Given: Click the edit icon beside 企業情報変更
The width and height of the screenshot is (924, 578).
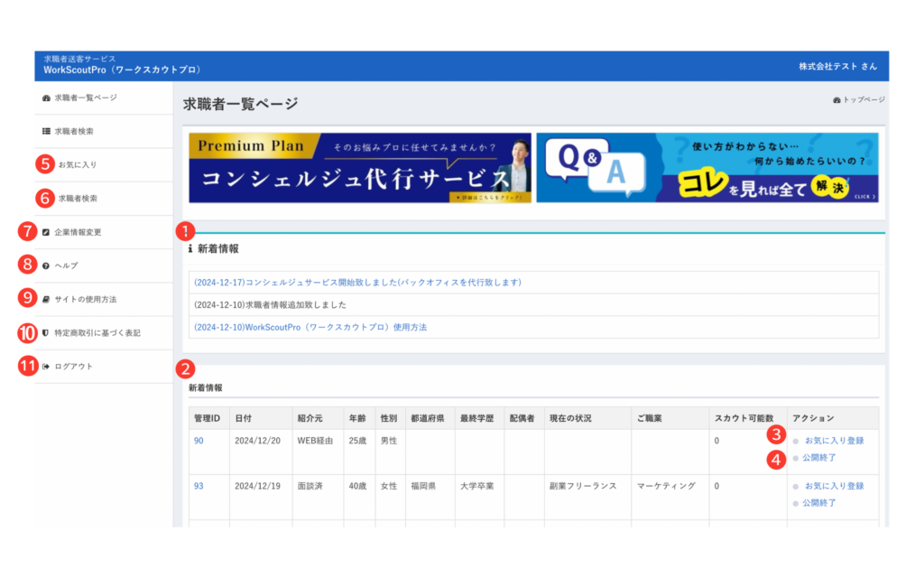Looking at the screenshot, I should 46,232.
